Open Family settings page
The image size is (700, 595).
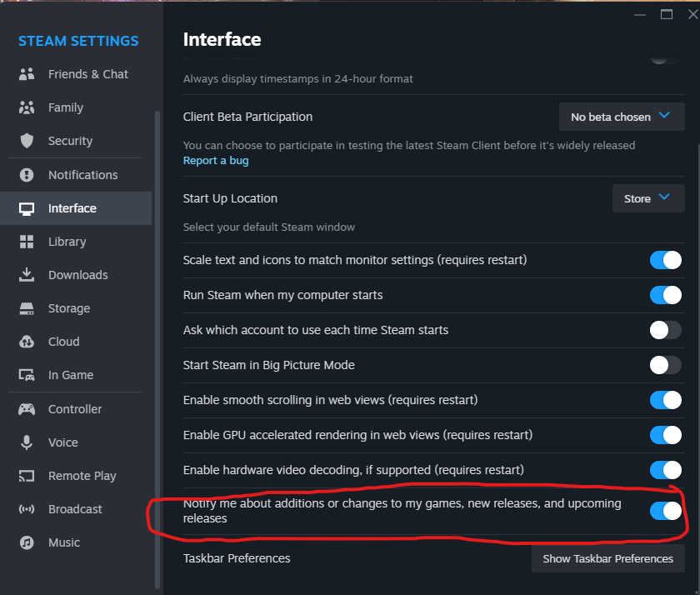point(76,107)
